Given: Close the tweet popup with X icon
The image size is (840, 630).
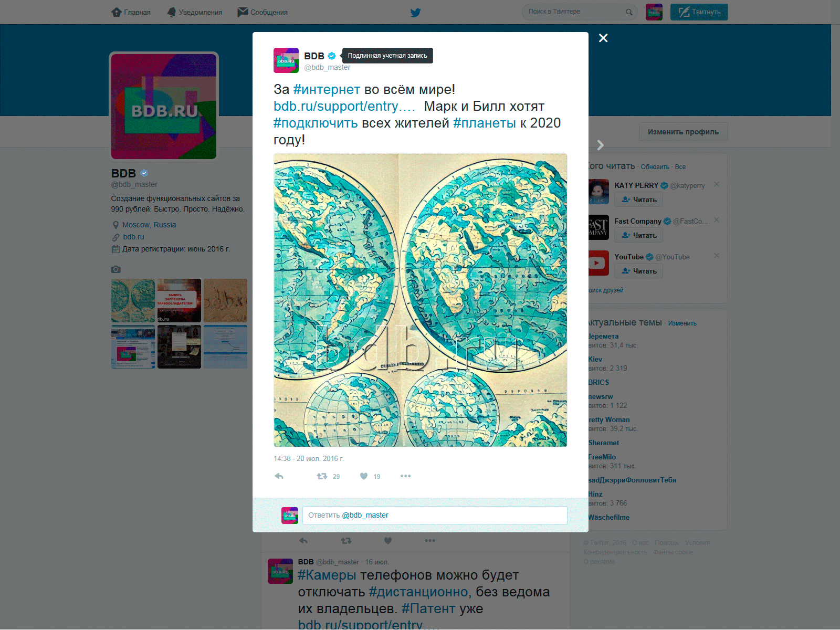Looking at the screenshot, I should click(x=603, y=38).
